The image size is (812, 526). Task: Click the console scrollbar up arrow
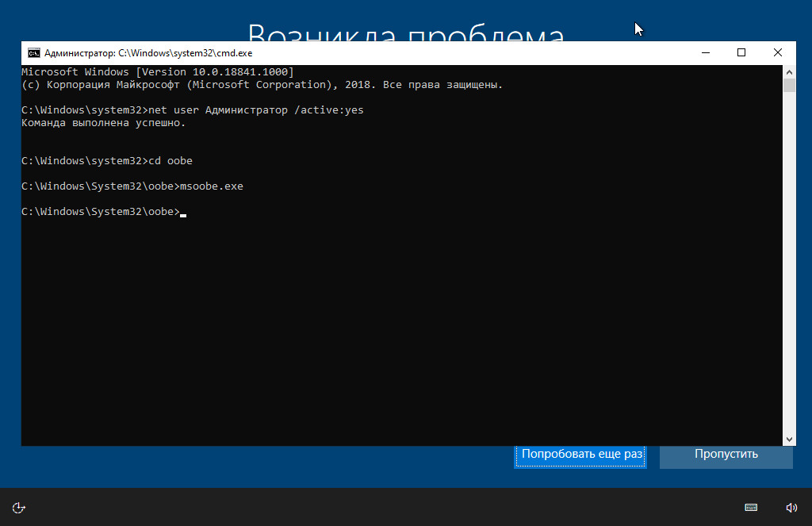pos(789,72)
